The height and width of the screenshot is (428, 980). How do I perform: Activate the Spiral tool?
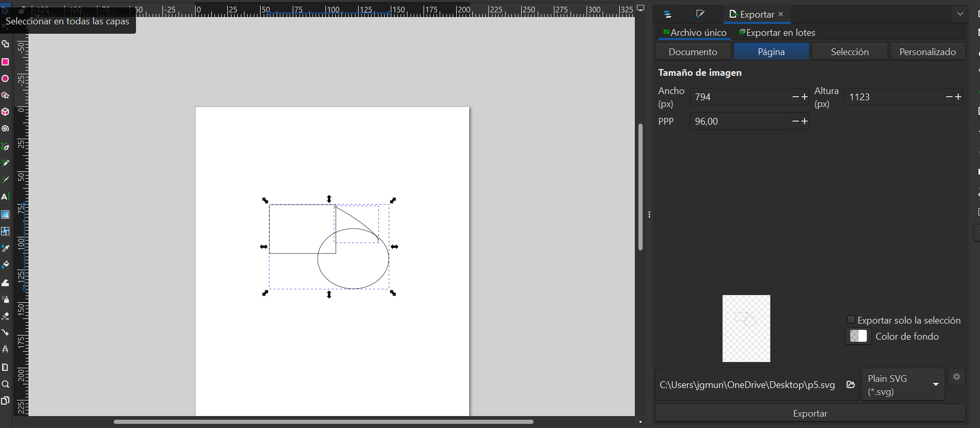tap(5, 128)
